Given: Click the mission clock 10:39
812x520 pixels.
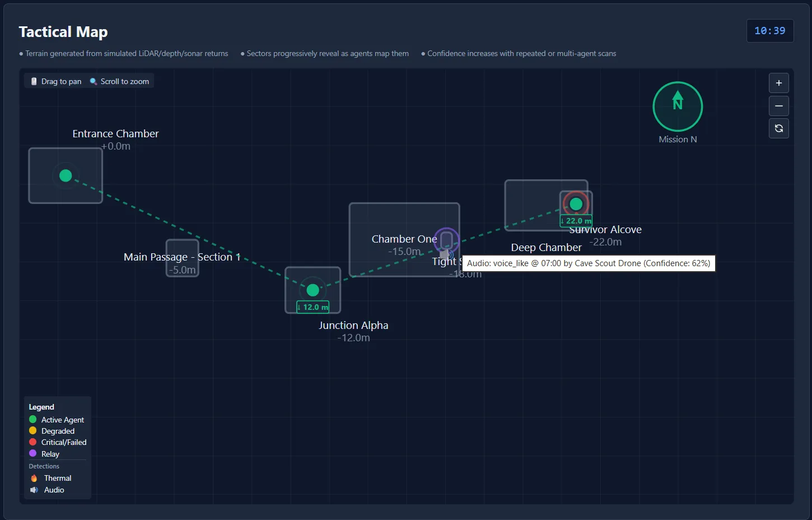Looking at the screenshot, I should point(770,31).
